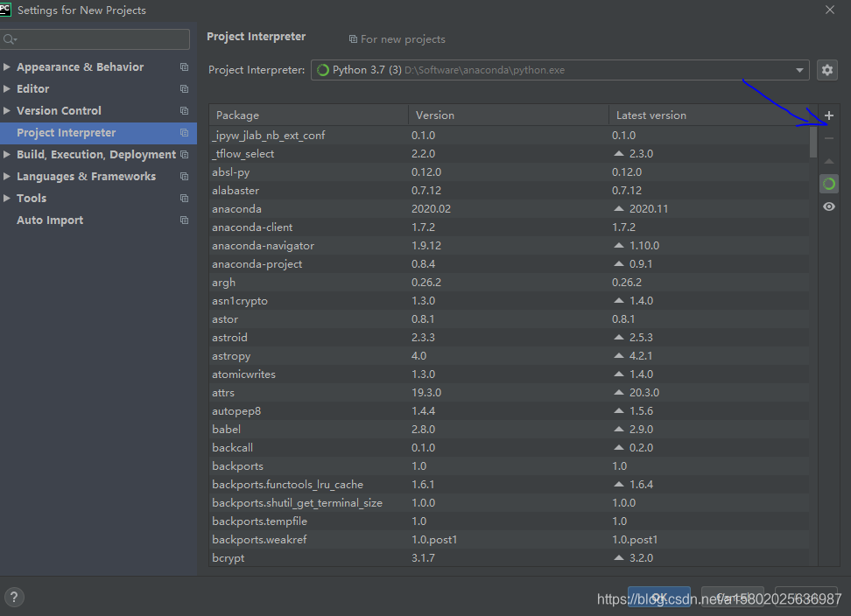Click the PyCharm logo in title bar

click(x=5, y=9)
